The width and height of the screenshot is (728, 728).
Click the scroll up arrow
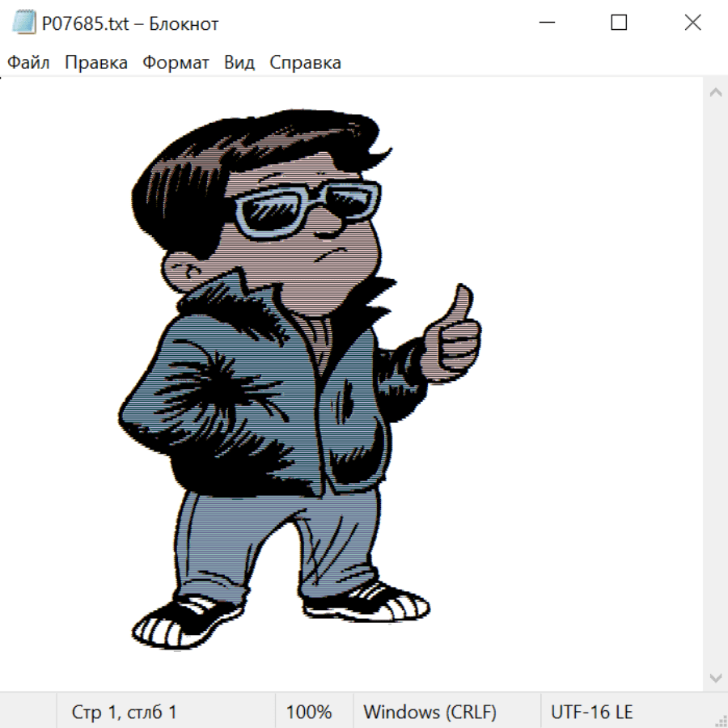[715, 92]
